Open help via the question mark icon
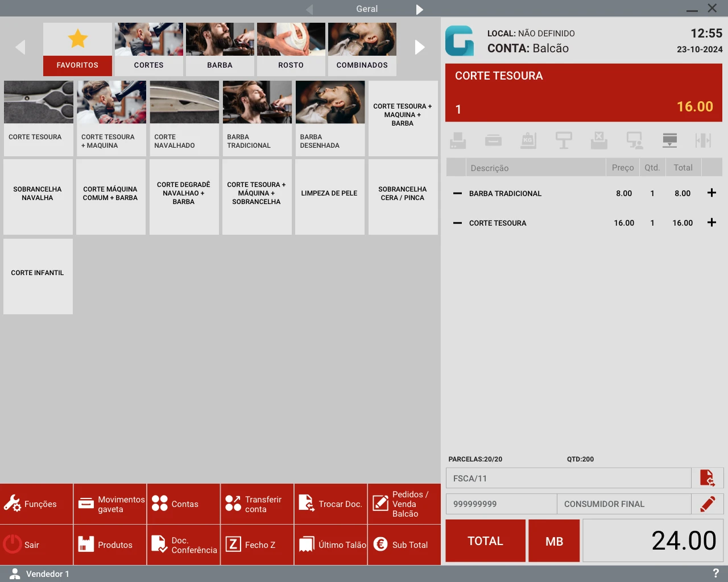The height and width of the screenshot is (582, 728). click(x=715, y=573)
